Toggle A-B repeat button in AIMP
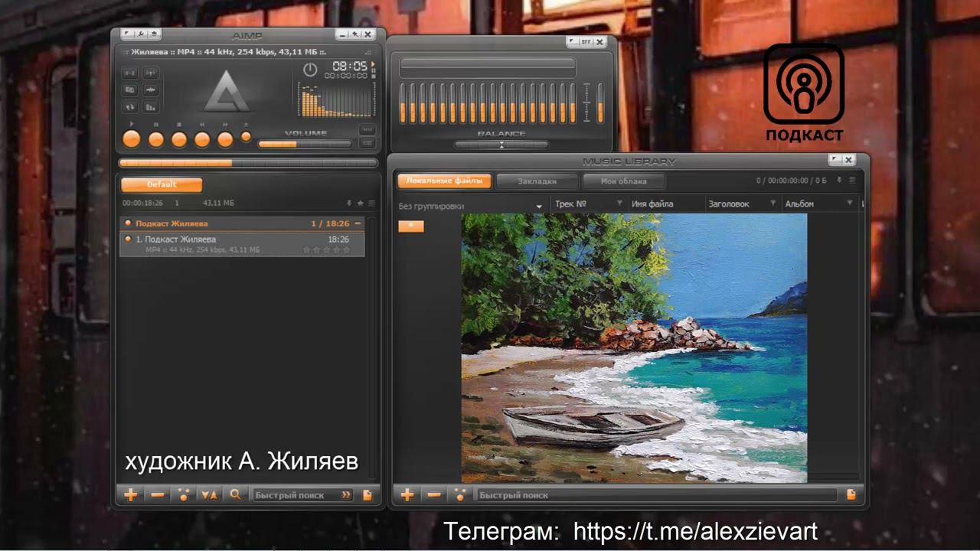 pos(130,73)
